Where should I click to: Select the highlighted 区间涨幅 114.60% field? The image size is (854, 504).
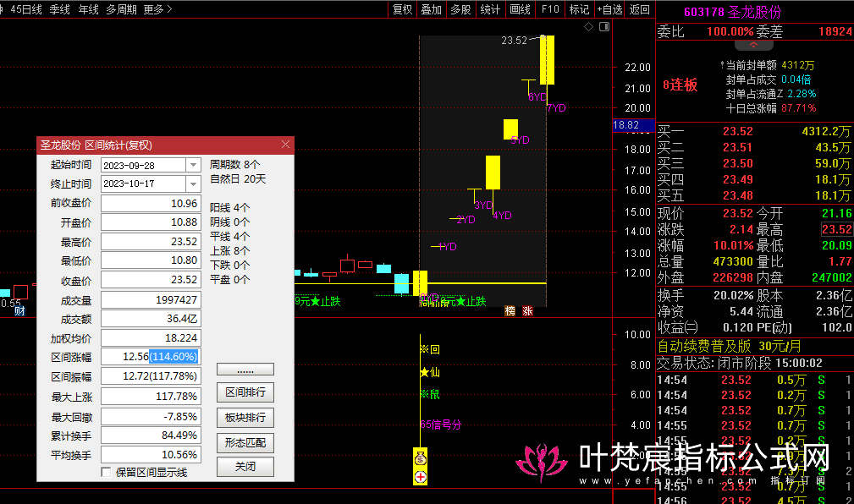151,357
